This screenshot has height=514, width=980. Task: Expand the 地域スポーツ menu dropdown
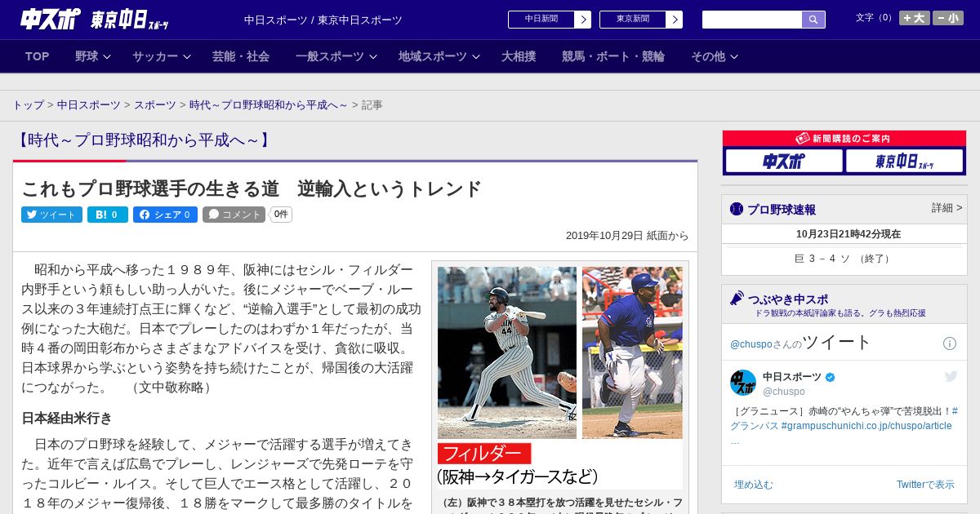[439, 56]
